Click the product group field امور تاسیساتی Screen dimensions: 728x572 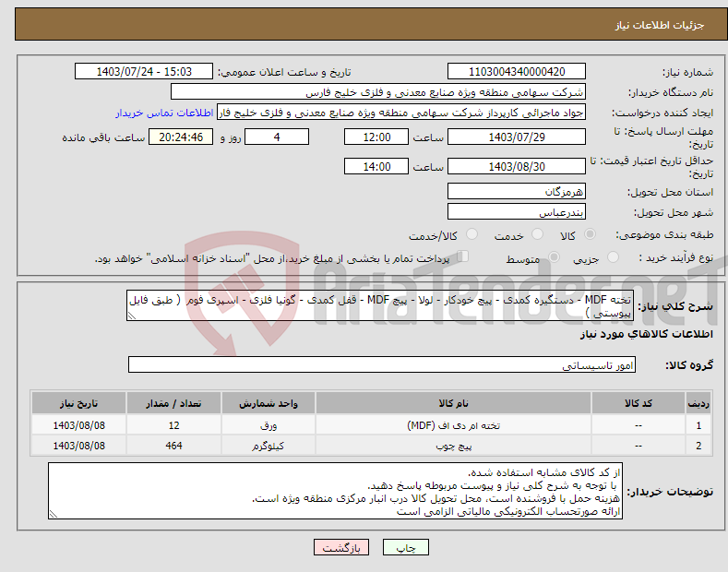[382, 365]
